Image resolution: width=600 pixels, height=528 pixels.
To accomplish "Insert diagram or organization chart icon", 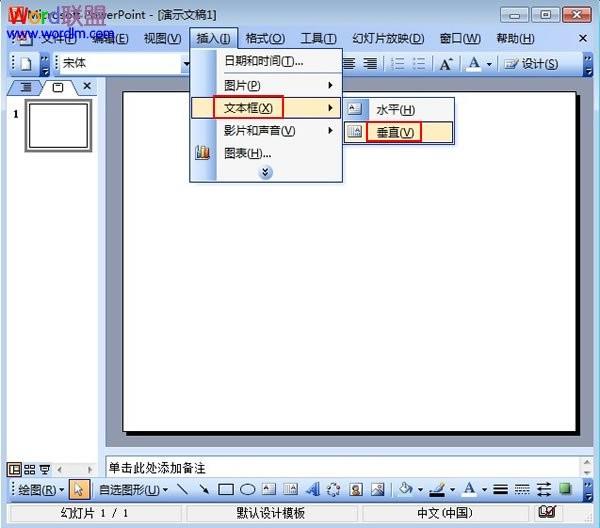I will pyautogui.click(x=334, y=489).
